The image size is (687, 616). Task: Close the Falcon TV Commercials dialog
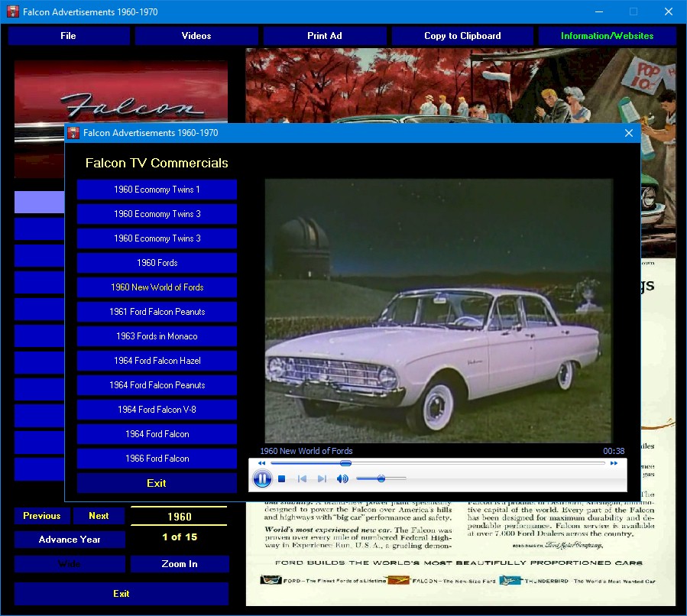[629, 133]
